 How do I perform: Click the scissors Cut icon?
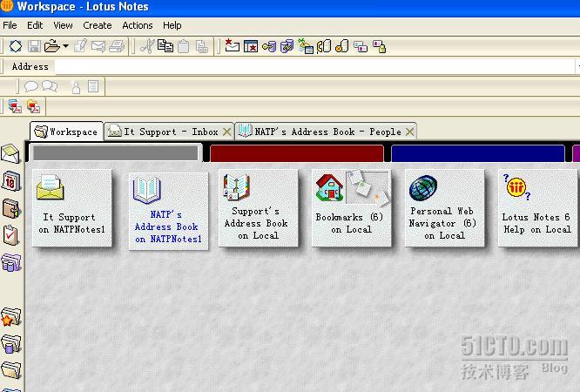pos(147,46)
